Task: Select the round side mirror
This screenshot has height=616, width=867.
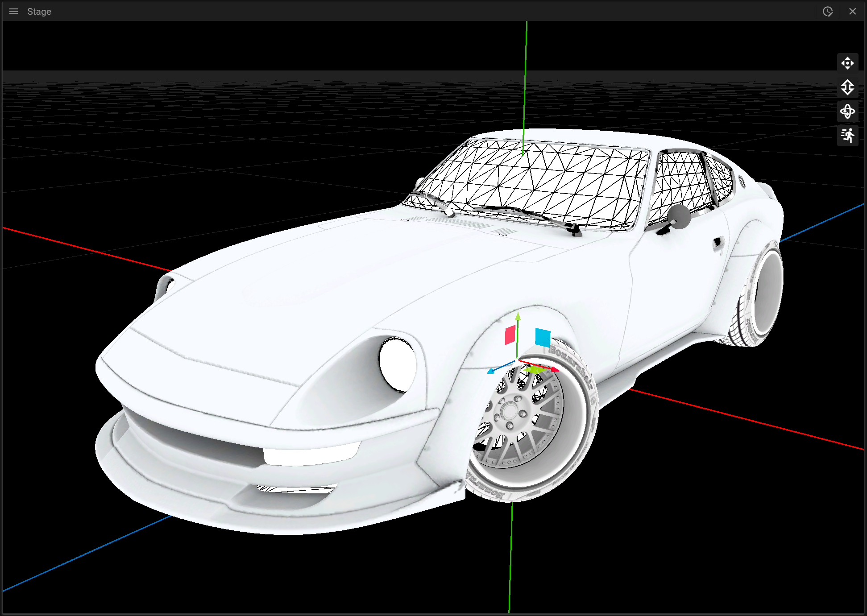Action: click(679, 217)
